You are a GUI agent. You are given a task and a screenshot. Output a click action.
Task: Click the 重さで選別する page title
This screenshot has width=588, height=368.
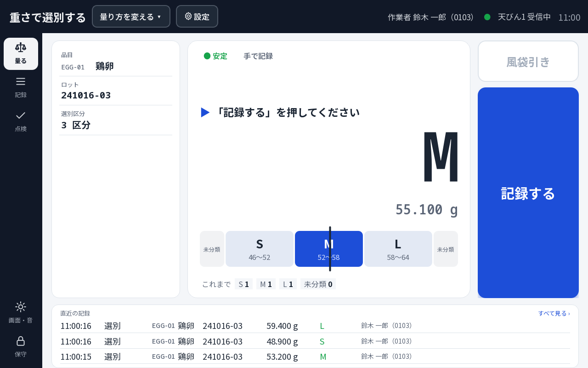48,17
